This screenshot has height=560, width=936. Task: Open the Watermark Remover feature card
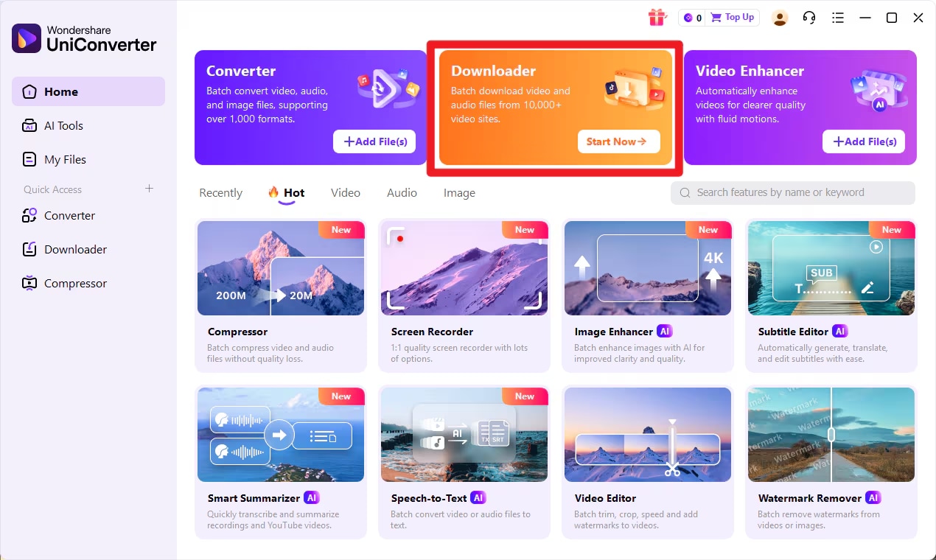tap(831, 462)
